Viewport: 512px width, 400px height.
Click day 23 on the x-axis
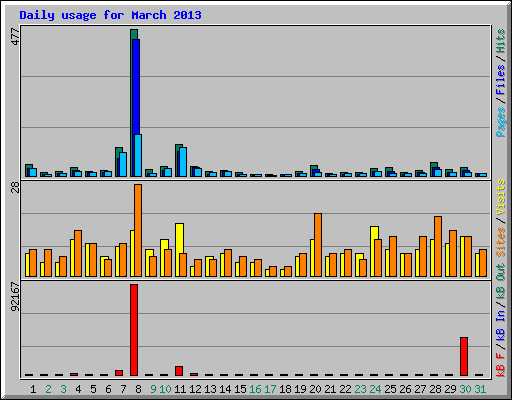tap(360, 389)
